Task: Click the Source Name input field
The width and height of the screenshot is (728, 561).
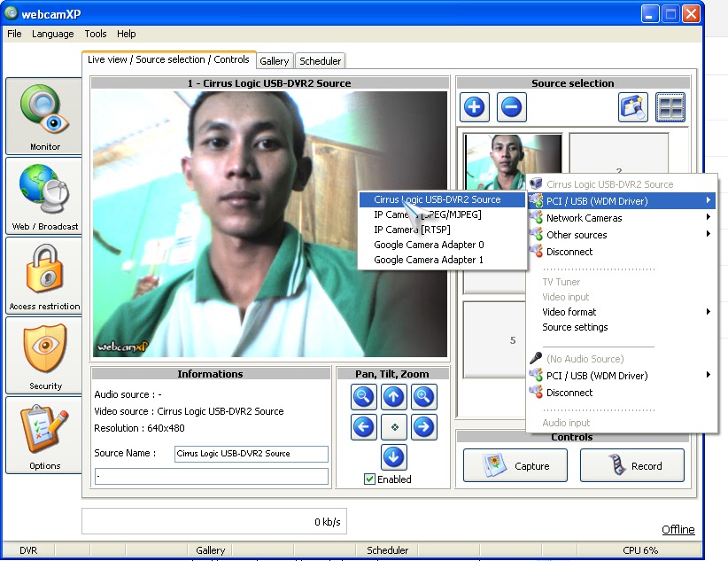Action: 252,454
